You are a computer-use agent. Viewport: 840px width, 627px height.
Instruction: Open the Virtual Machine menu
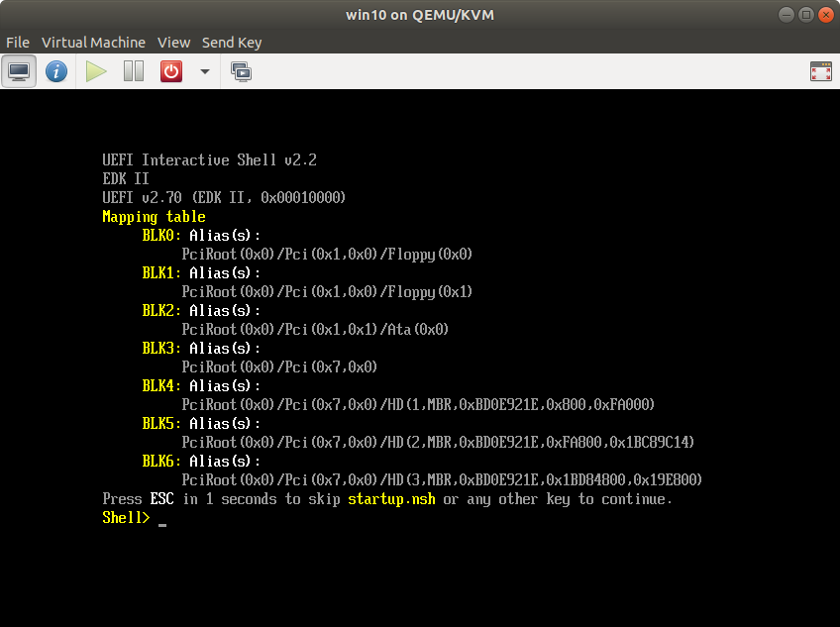93,43
